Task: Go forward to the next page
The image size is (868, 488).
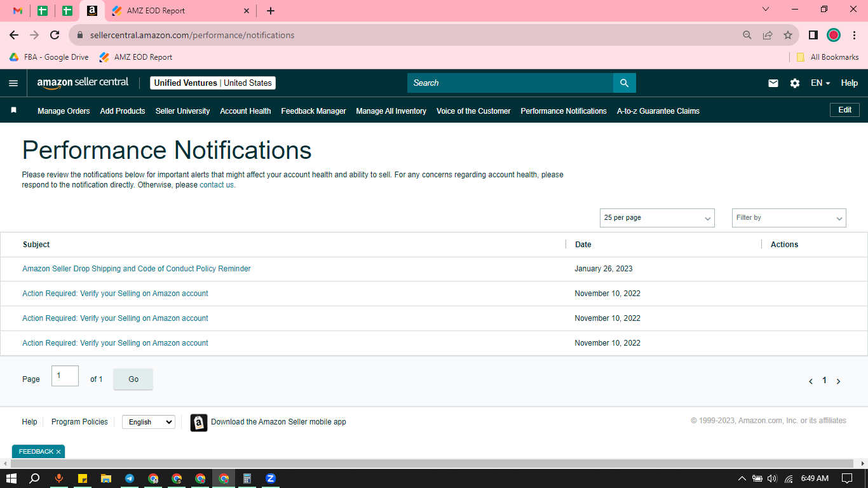Action: 34,35
